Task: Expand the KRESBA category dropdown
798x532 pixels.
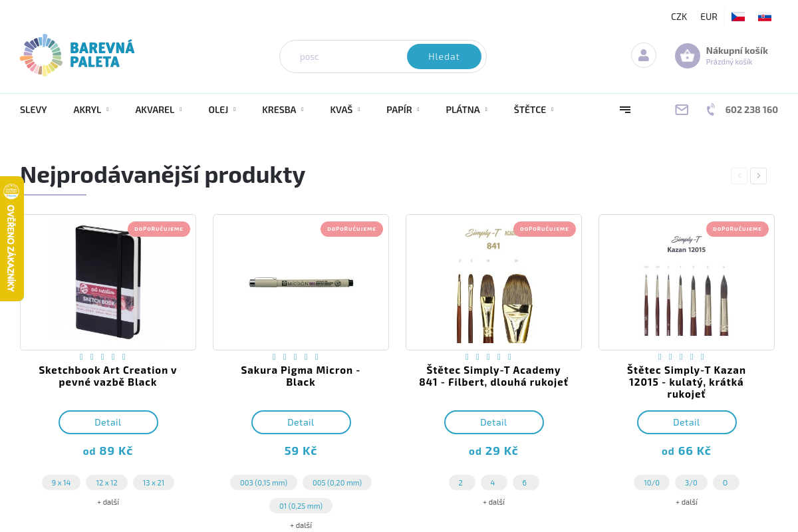Action: [x=283, y=110]
